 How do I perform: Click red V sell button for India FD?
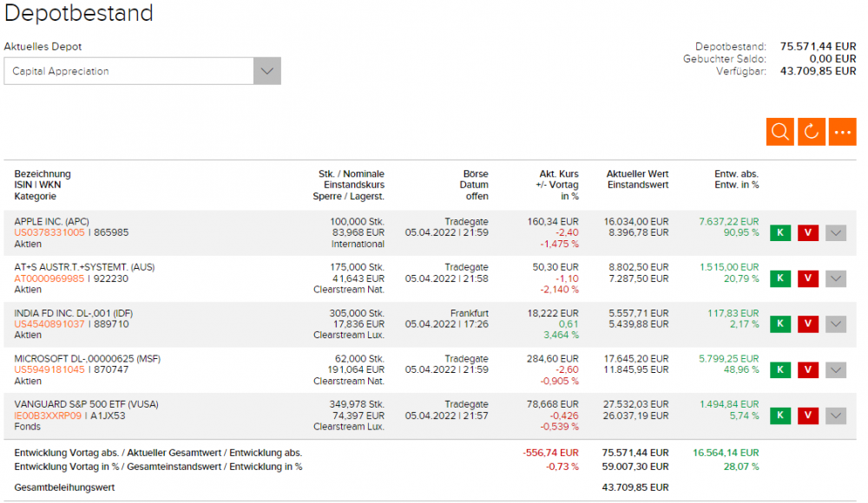tap(808, 324)
